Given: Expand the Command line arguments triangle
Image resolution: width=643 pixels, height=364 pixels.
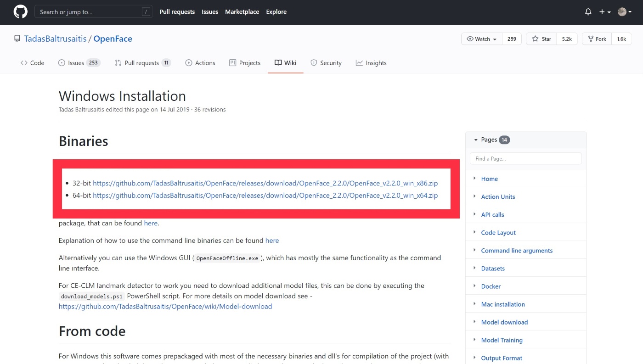Looking at the screenshot, I should point(474,250).
